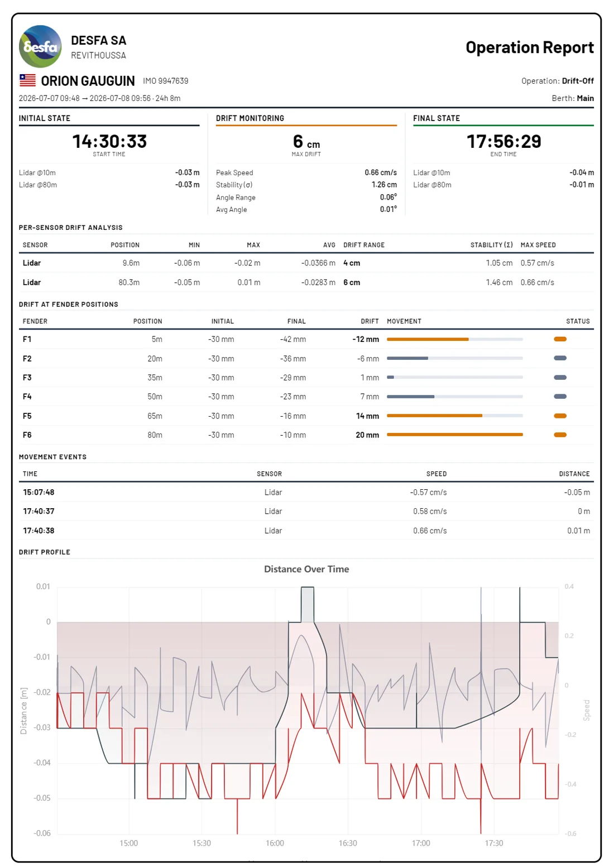Click the final Lidar @80m value -0.01 m

pos(582,185)
